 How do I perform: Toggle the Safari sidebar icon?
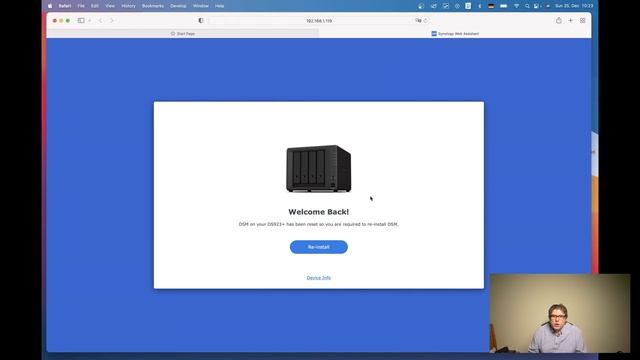tap(81, 20)
